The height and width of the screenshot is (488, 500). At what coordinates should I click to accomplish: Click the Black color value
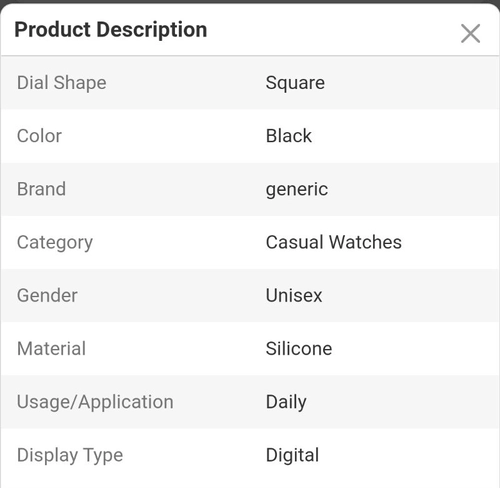click(x=289, y=136)
